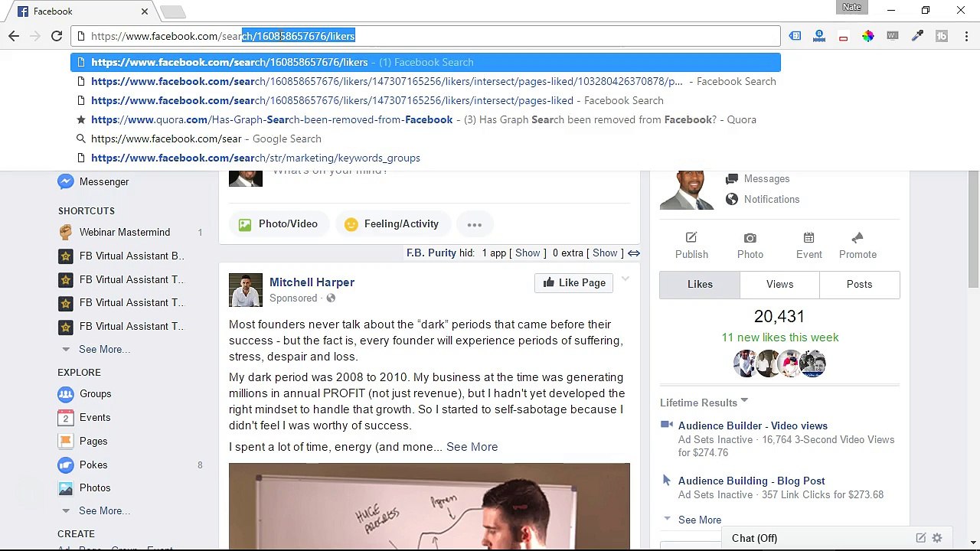Reload the page with the refresh icon
This screenshot has width=980, height=551.
coord(57,36)
